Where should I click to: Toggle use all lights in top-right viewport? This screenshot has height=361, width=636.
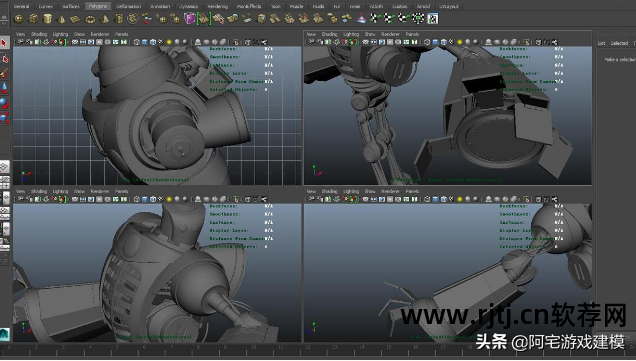click(460, 42)
